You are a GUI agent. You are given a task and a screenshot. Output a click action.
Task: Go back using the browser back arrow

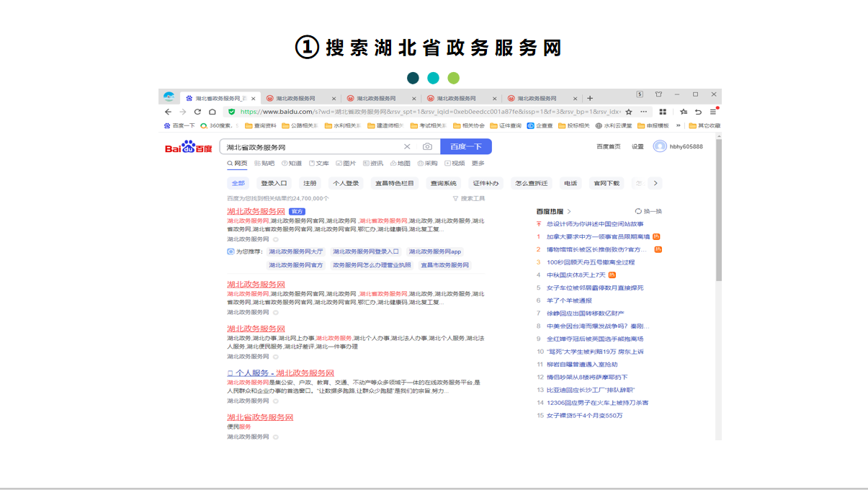pyautogui.click(x=168, y=112)
